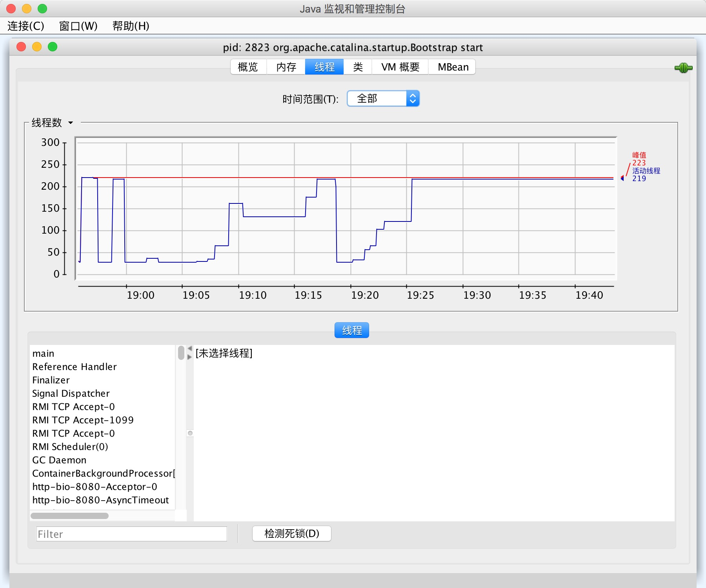This screenshot has height=588, width=706.
Task: Click the blue 线程 panel tab
Action: click(352, 330)
